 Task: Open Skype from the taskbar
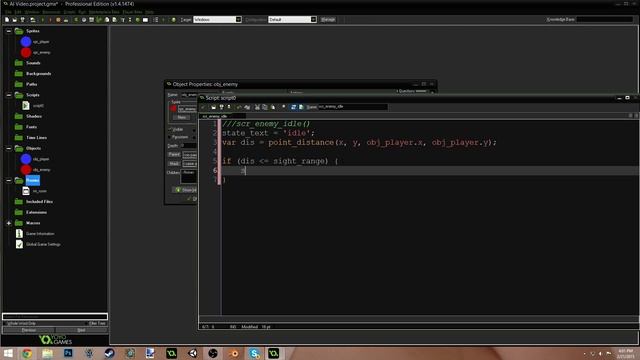tap(254, 353)
